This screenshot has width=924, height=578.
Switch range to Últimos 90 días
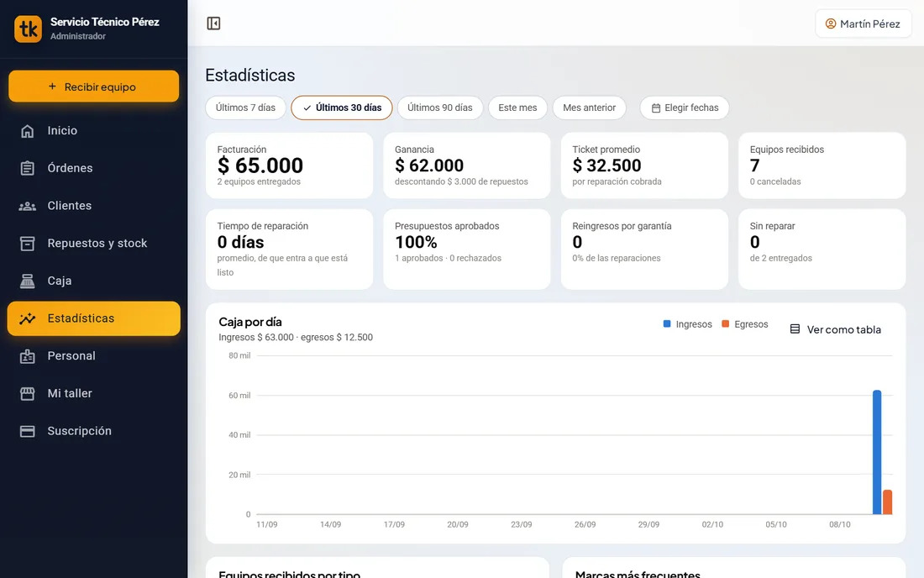(x=439, y=108)
